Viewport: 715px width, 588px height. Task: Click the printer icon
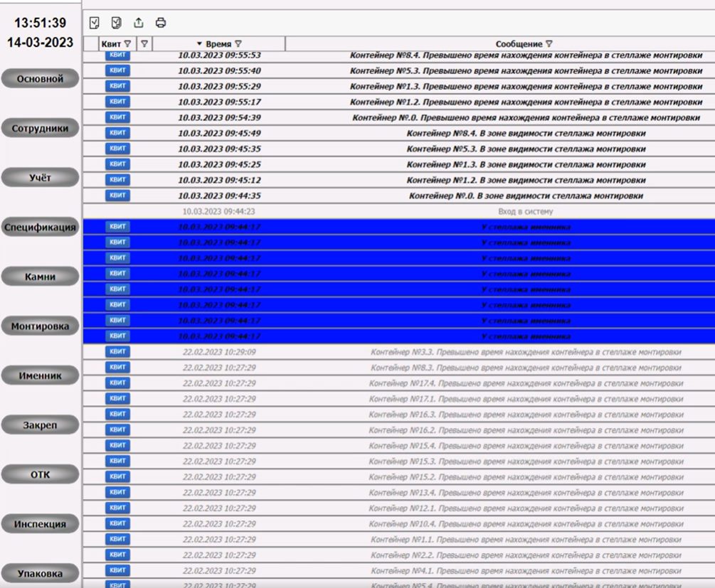[x=161, y=23]
